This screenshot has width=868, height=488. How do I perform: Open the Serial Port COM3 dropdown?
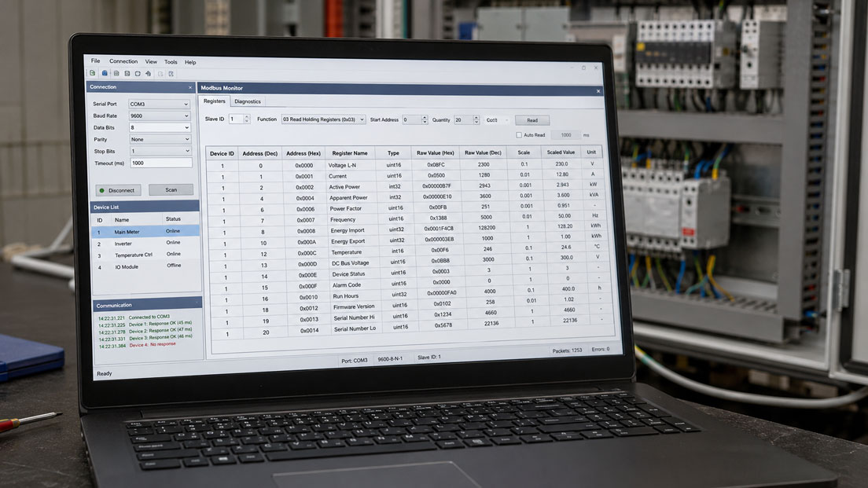click(x=160, y=104)
